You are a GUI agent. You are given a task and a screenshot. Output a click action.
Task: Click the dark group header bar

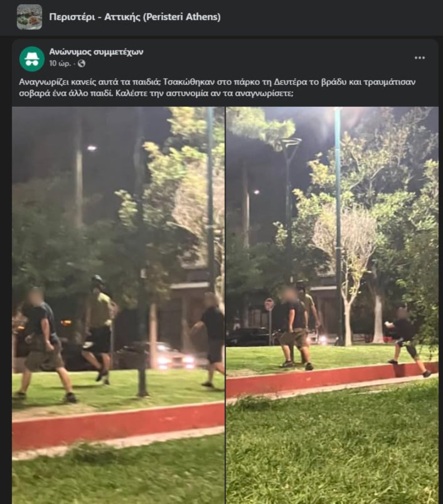(x=221, y=18)
